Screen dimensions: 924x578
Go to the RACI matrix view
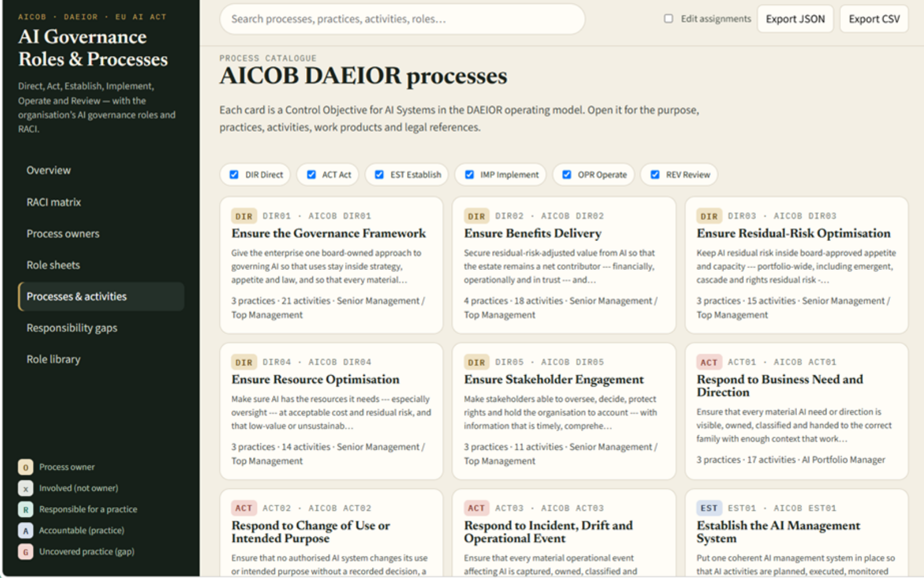coord(101,202)
